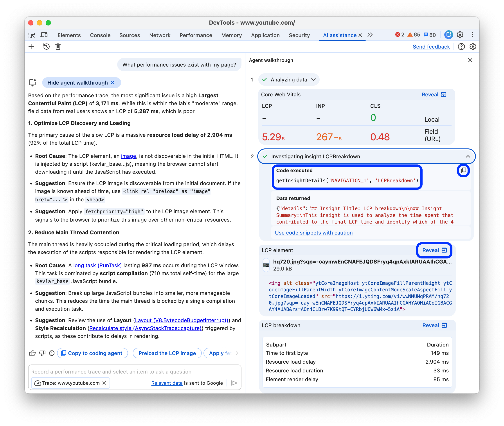Image resolution: width=504 pixels, height=426 pixels.
Task: Show more DevTools tabs with double chevron
Action: click(370, 35)
